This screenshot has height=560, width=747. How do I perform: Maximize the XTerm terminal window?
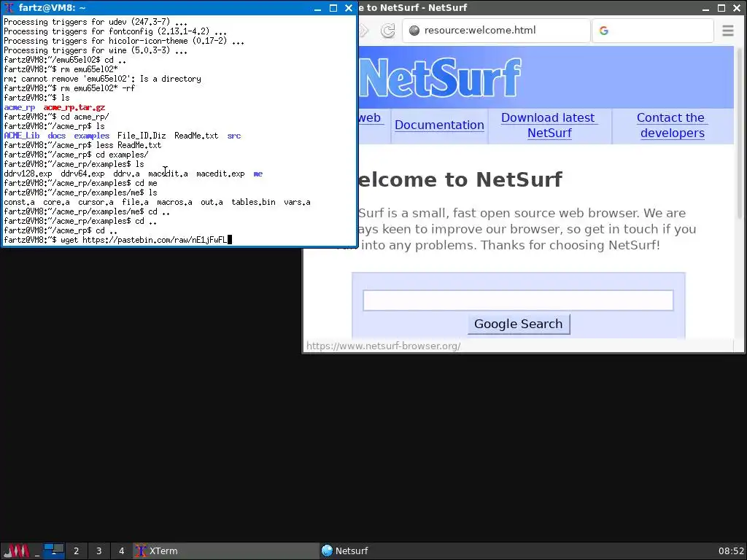click(x=333, y=8)
